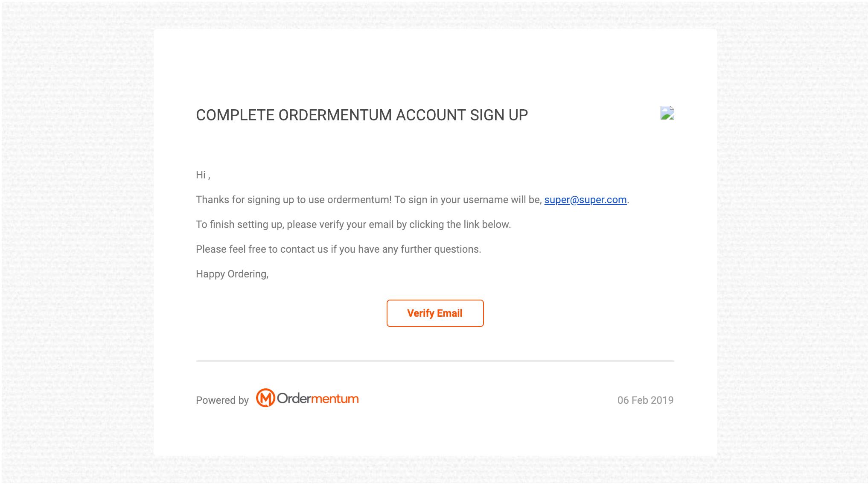Click the broken image icon beside the heading

[667, 113]
